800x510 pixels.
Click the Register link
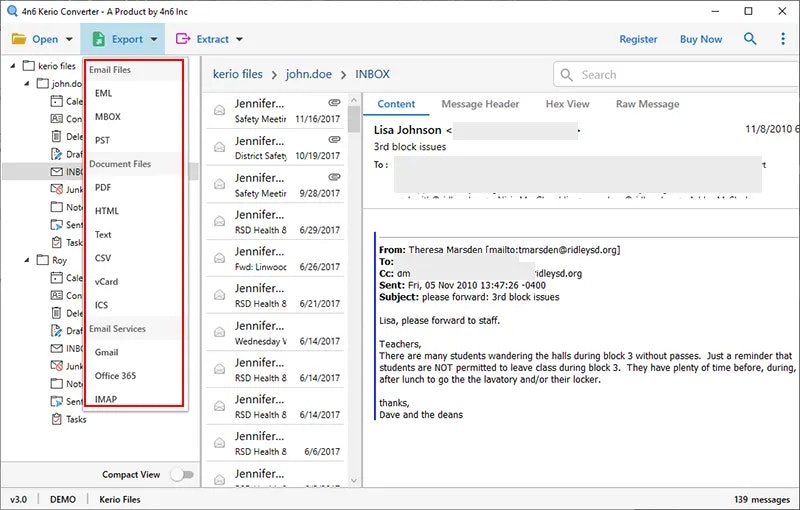(638, 39)
